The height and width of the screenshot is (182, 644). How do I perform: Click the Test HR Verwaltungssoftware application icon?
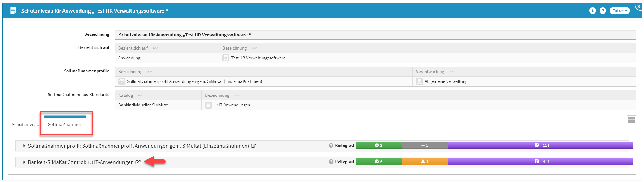[x=226, y=58]
